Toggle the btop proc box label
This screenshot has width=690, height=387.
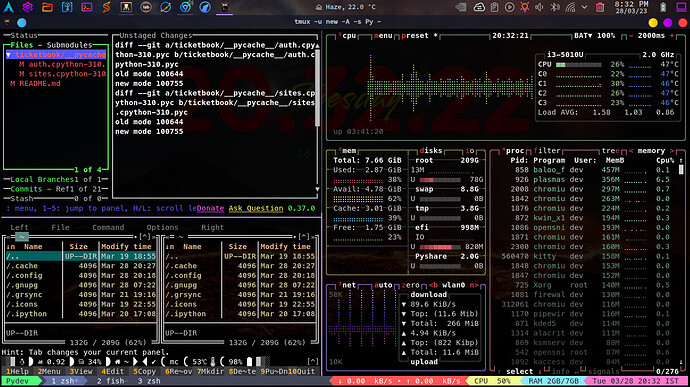pos(513,151)
